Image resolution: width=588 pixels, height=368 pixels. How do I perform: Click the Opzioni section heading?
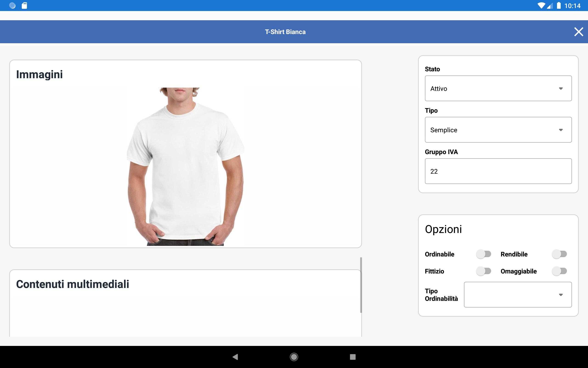(443, 229)
